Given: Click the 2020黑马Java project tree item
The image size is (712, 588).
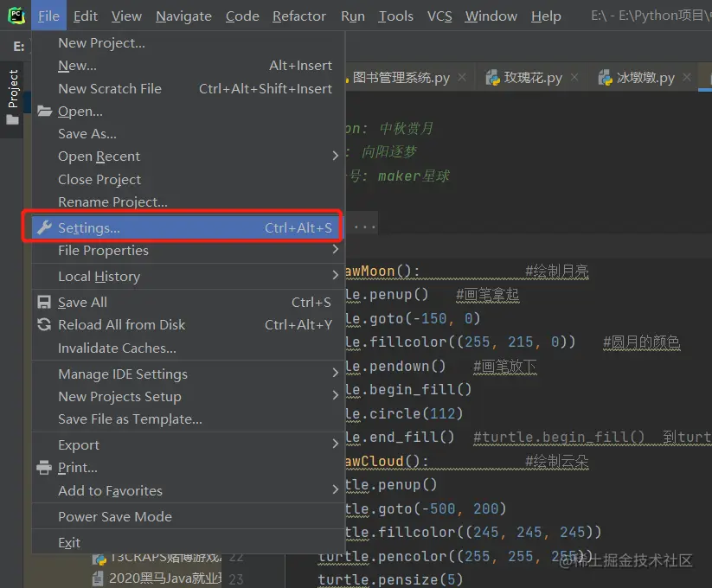Looking at the screenshot, I should 157,578.
